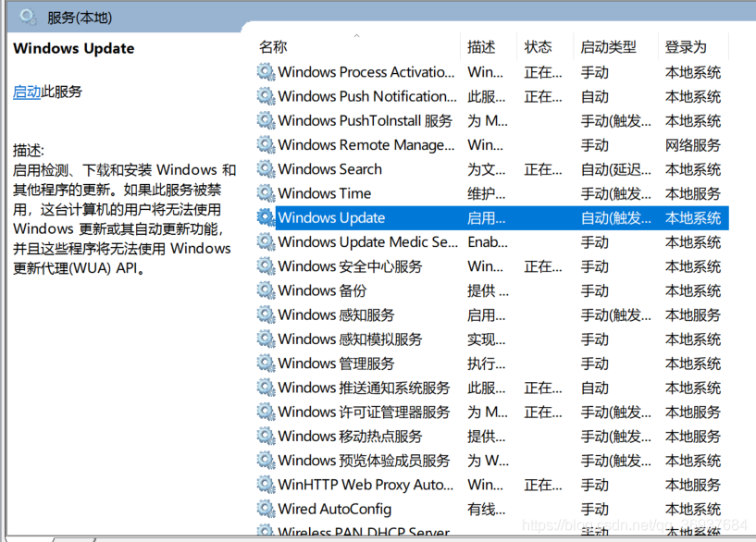This screenshot has height=542, width=756.
Task: Click 维护... description of Windows Time
Action: click(487, 193)
